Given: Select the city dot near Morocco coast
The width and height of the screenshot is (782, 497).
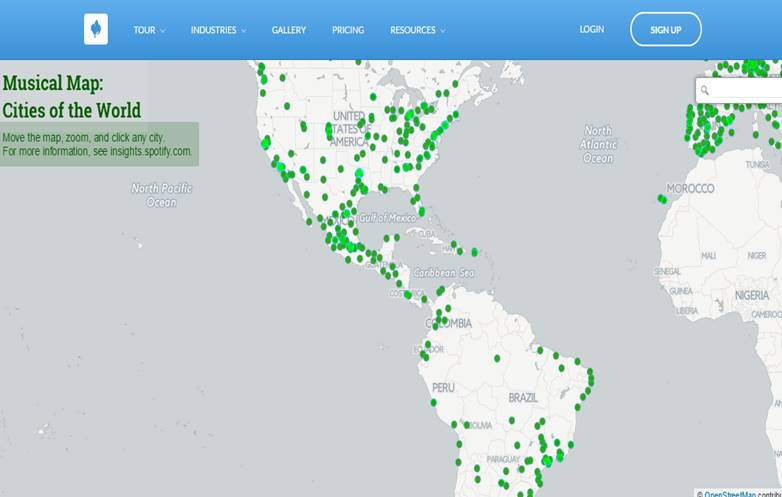Looking at the screenshot, I should (x=662, y=199).
